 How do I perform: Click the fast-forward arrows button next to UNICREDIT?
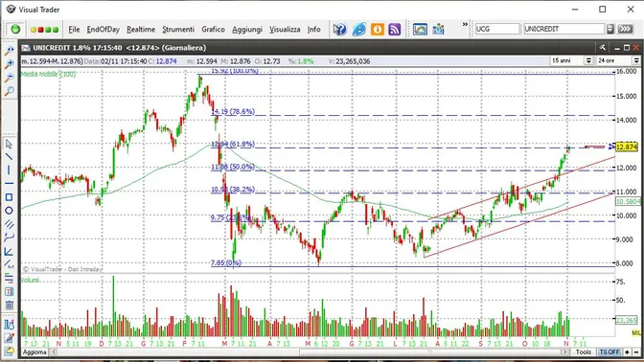click(x=625, y=29)
